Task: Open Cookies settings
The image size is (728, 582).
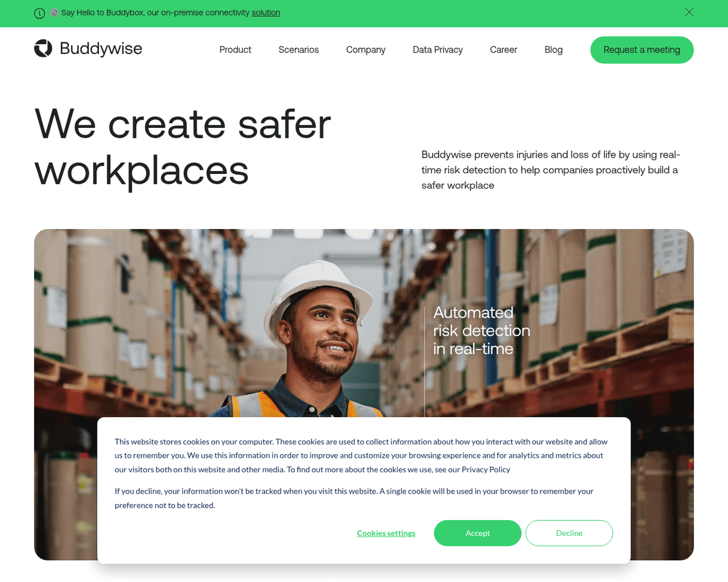Action: coord(386,533)
